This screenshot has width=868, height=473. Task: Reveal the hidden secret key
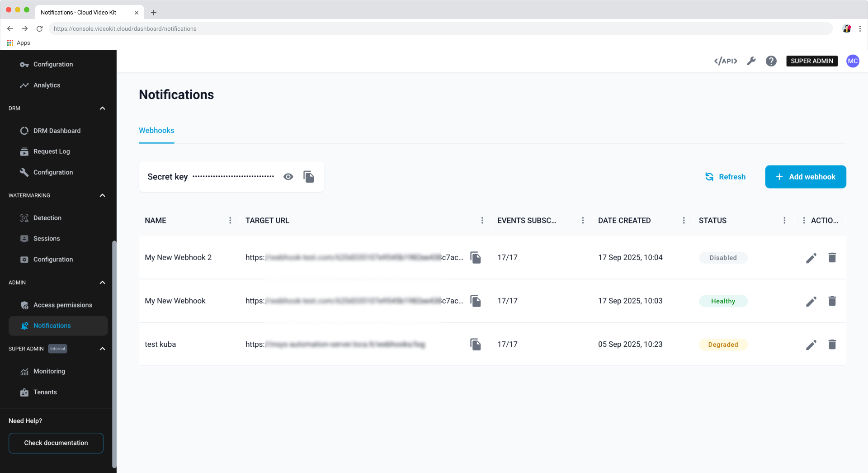pyautogui.click(x=288, y=176)
